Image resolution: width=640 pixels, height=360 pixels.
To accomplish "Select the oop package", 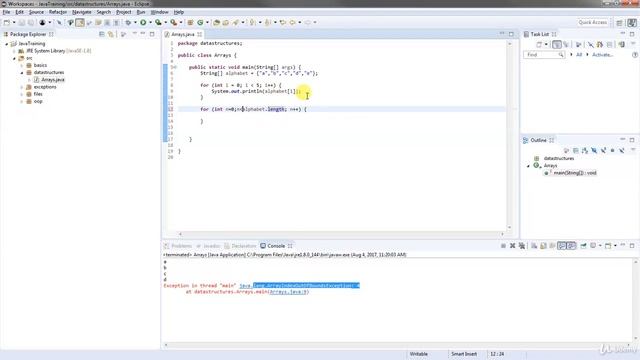I will 38,101.
